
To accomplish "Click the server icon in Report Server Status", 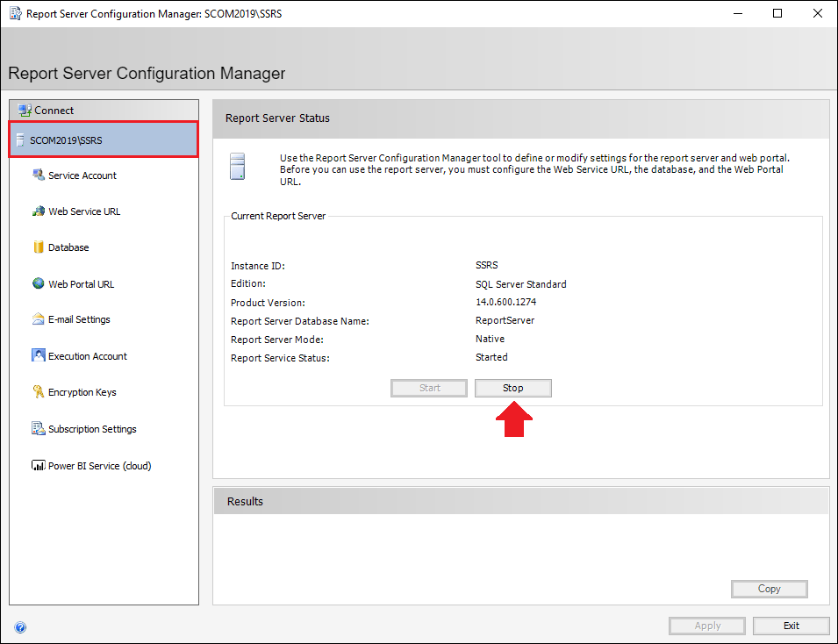I will pos(237,166).
